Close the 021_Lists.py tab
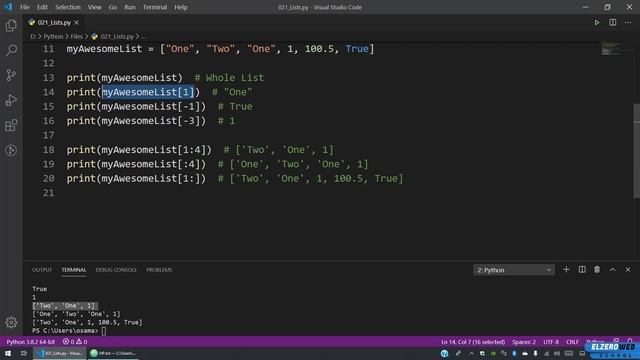 [x=76, y=22]
